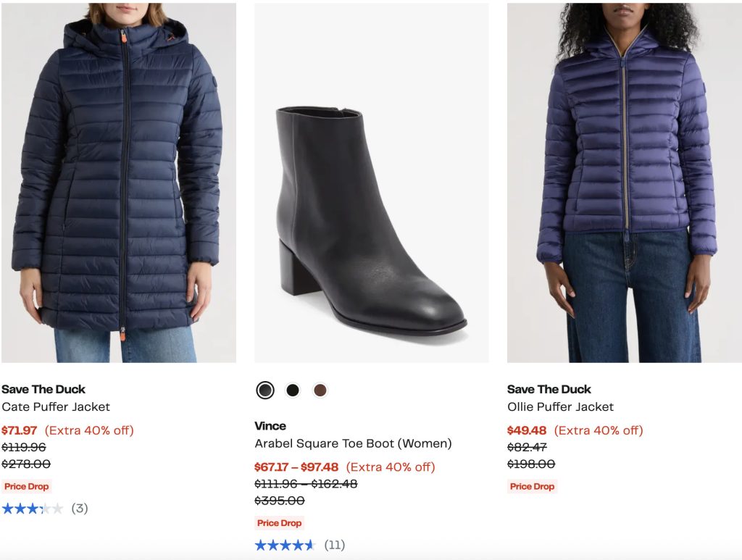View the 3 reviews count for Cate jacket
The height and width of the screenshot is (560, 742).
pyautogui.click(x=80, y=509)
